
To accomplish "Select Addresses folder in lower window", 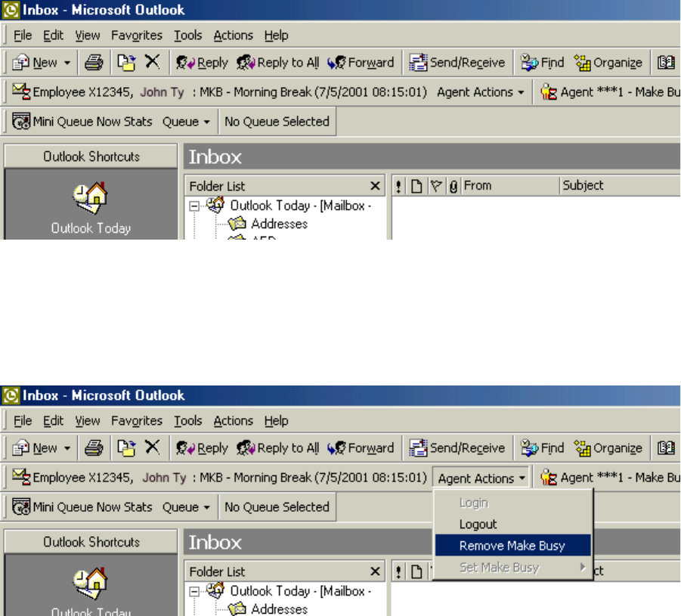I will (279, 609).
